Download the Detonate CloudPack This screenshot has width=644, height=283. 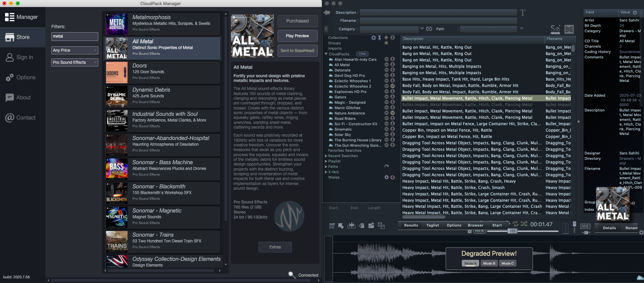(x=392, y=70)
